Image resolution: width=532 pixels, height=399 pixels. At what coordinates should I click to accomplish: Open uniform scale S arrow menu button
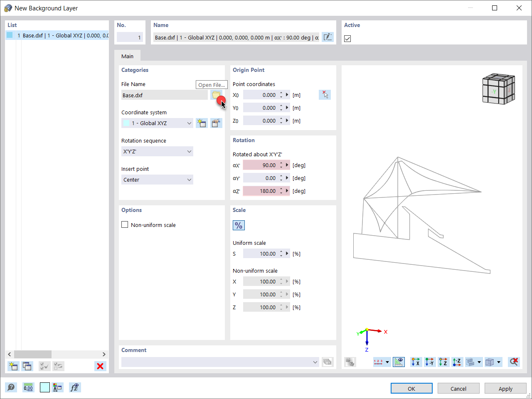(x=287, y=254)
